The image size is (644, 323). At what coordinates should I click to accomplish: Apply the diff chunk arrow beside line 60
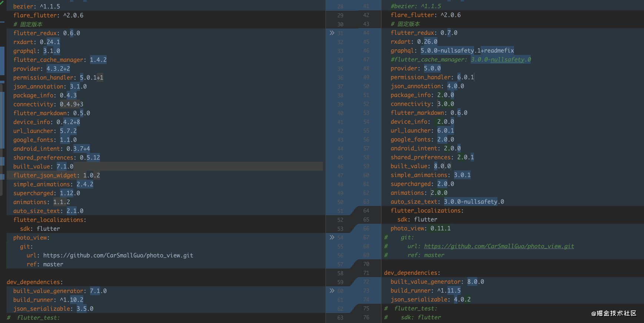coord(332,291)
